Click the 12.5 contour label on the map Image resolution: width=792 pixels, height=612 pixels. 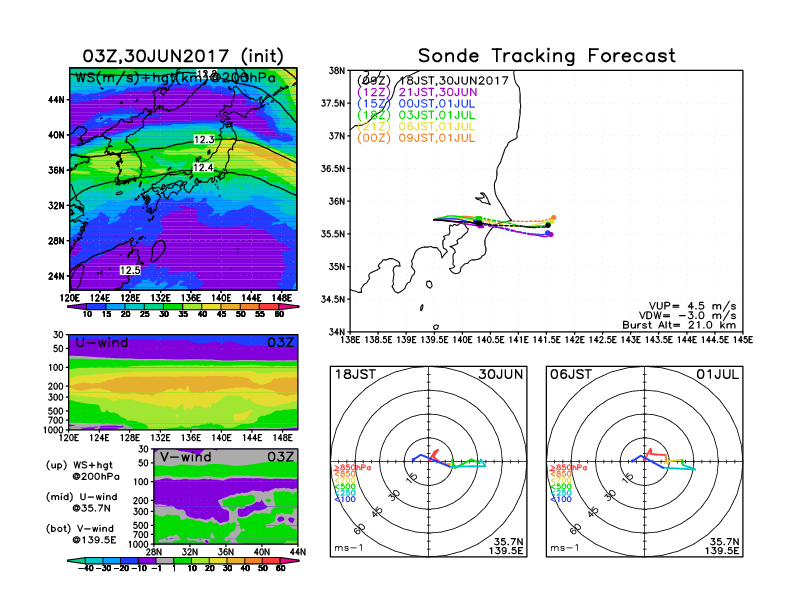[130, 270]
